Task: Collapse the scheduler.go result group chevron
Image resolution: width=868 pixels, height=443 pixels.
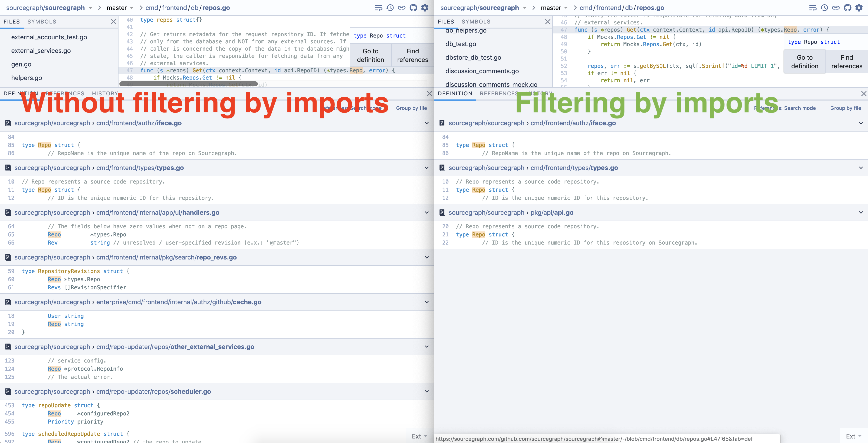Action: tap(427, 391)
